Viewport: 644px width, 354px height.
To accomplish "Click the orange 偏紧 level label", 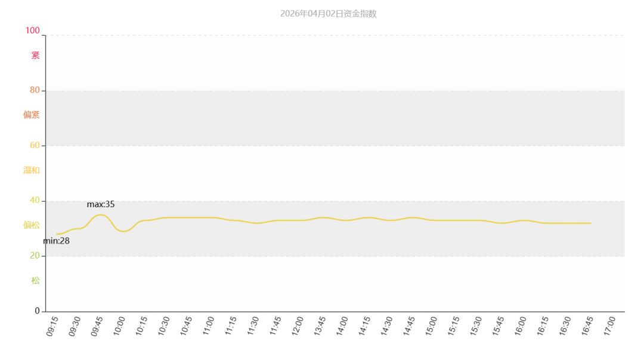I will (32, 115).
